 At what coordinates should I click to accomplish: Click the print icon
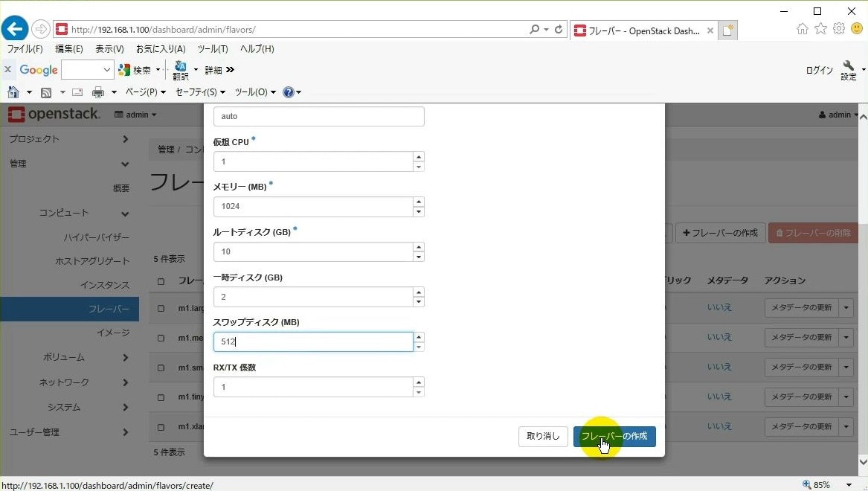coord(98,92)
